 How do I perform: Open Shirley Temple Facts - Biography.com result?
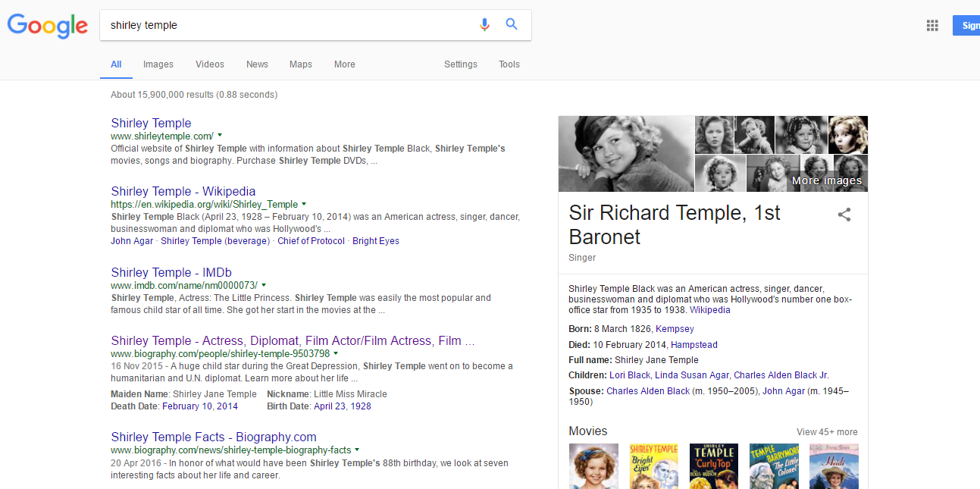[214, 437]
